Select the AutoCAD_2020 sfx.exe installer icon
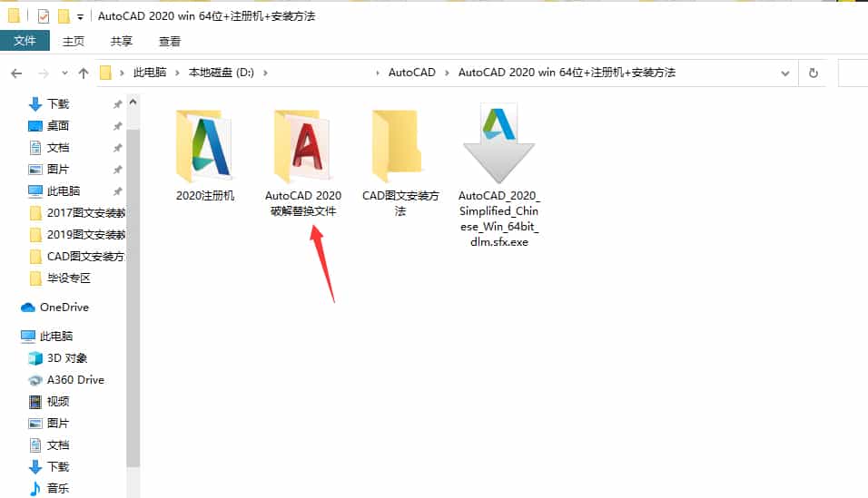The image size is (868, 498). pyautogui.click(x=498, y=142)
